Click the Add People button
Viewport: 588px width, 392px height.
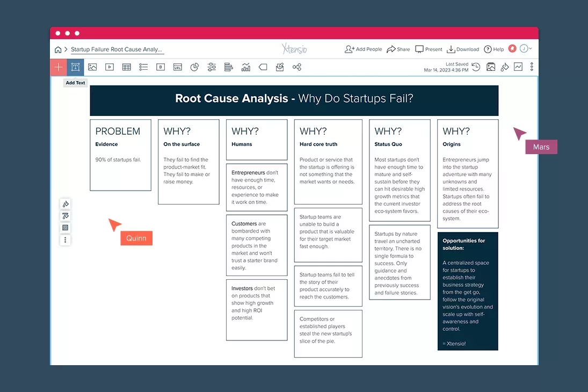(x=364, y=49)
